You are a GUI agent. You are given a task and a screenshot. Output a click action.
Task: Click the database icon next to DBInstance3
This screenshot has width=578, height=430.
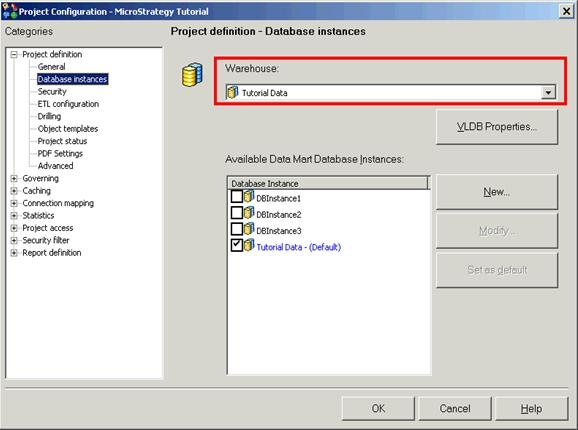pos(249,229)
